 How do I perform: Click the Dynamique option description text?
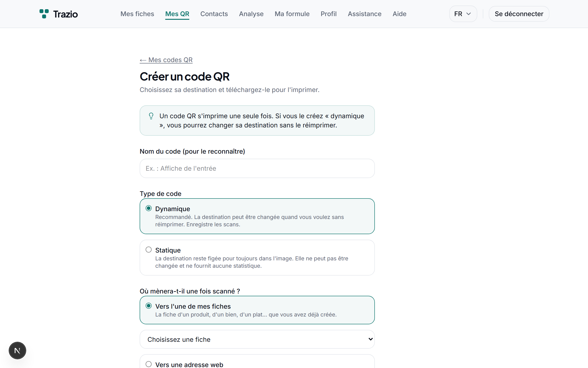(x=249, y=221)
